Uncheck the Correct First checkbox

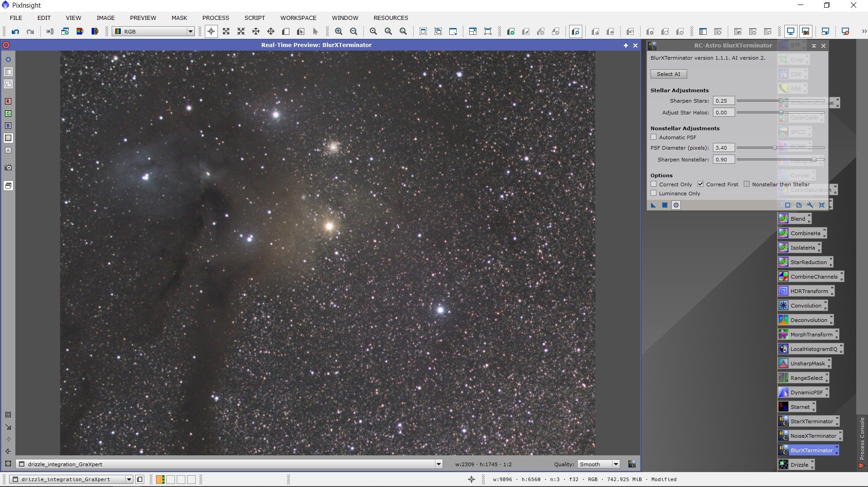point(700,184)
